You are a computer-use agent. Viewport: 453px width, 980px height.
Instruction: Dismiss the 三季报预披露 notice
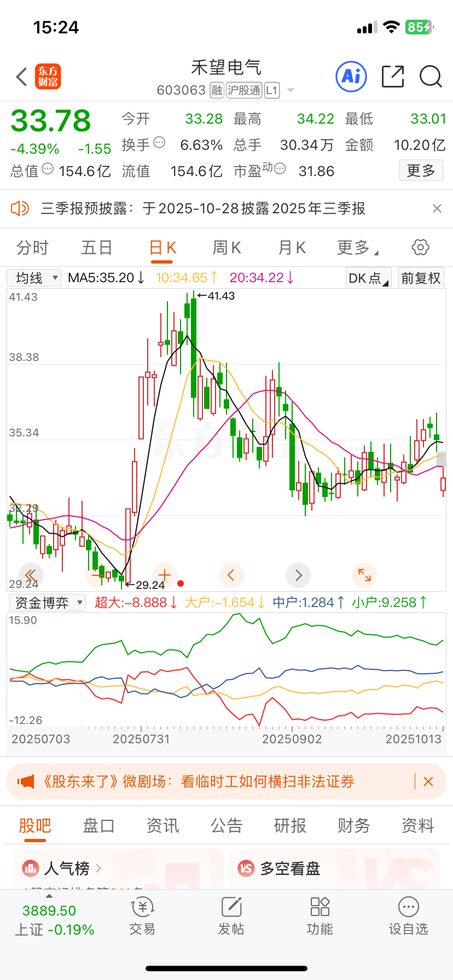coord(437,208)
